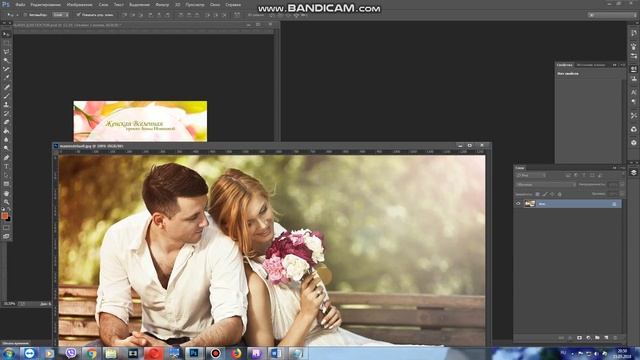Select the Zoom tool
Viewport: 640px width, 360px height.
click(x=6, y=202)
